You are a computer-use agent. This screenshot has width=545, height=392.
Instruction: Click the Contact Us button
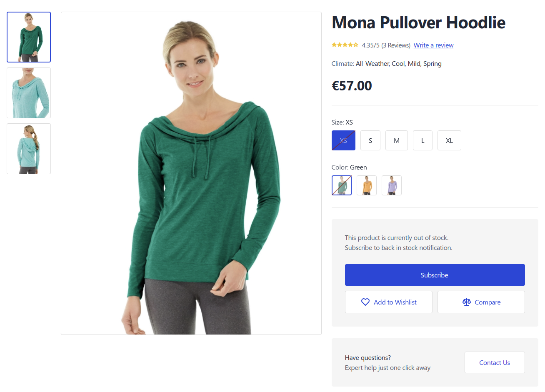[495, 362]
